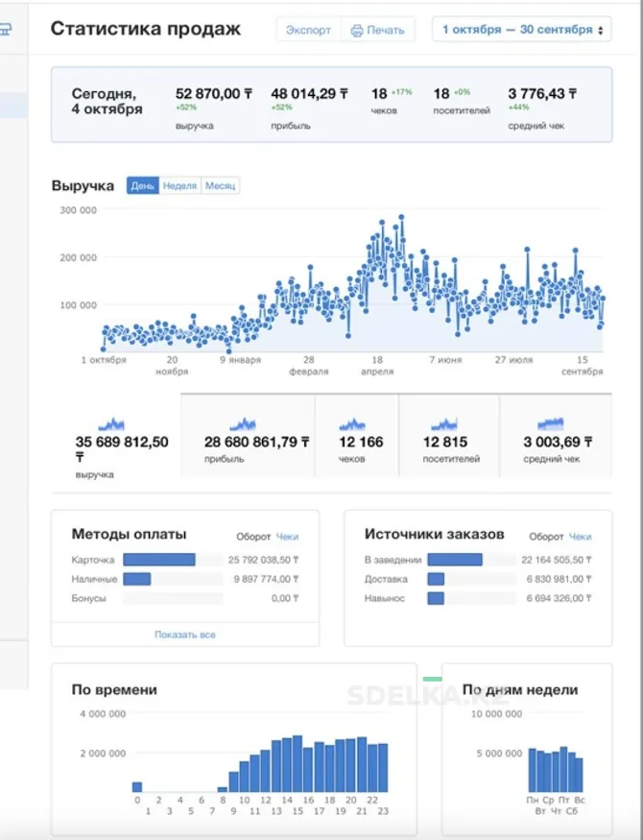The image size is (643, 840).
Task: Click the mini sparkline above средний чек total
Action: 551,424
